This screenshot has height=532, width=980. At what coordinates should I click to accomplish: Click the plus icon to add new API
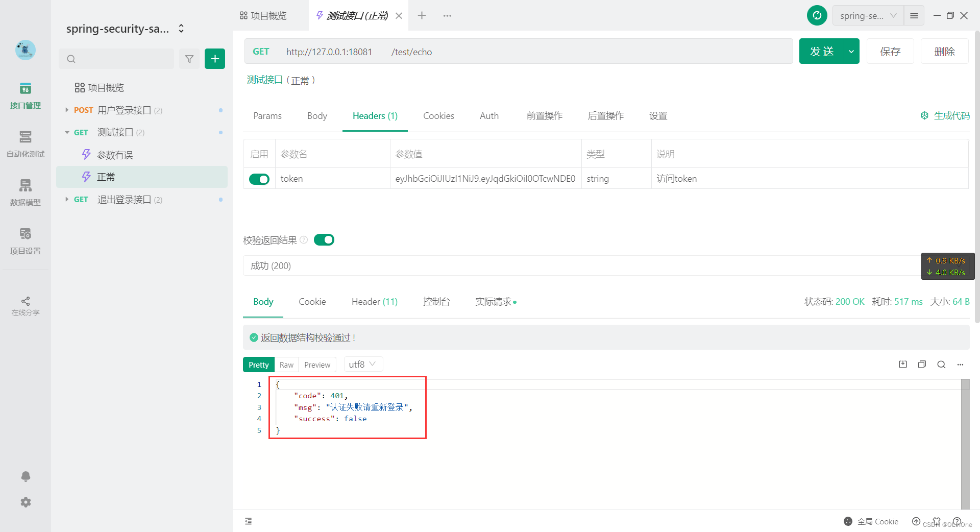pos(214,59)
